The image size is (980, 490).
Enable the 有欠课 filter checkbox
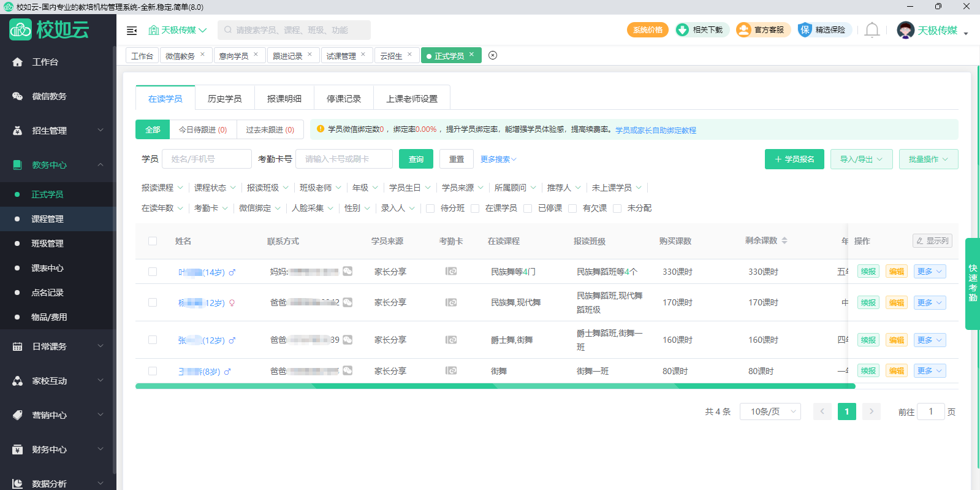(572, 209)
